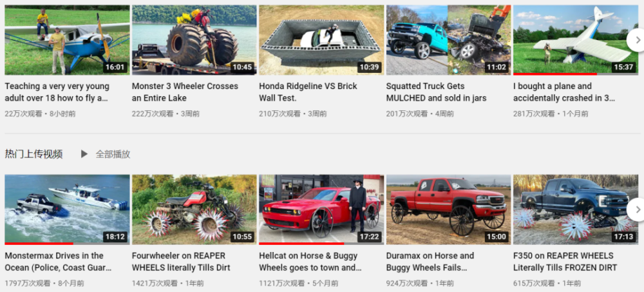Open Squatted Truck Gets MULCHED thumbnail

448,40
